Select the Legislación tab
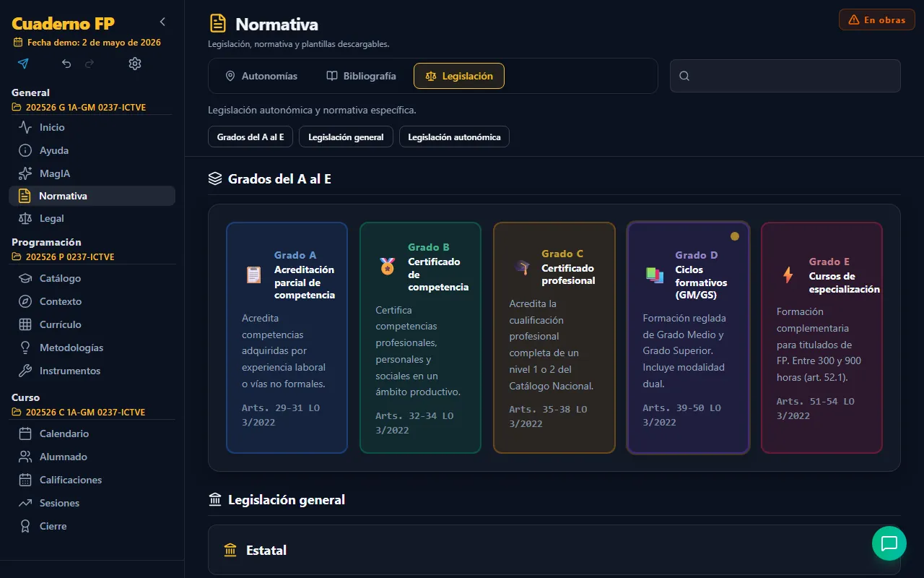The image size is (924, 578). (459, 76)
